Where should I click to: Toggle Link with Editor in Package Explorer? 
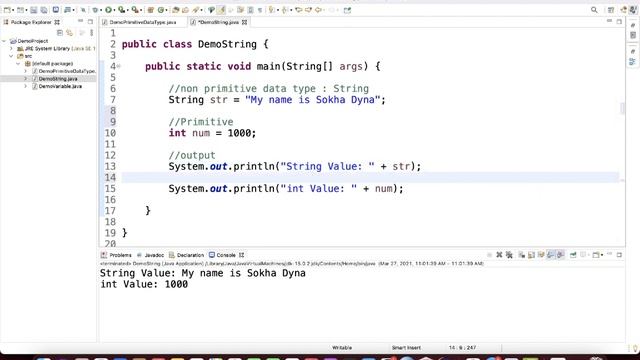point(70,33)
